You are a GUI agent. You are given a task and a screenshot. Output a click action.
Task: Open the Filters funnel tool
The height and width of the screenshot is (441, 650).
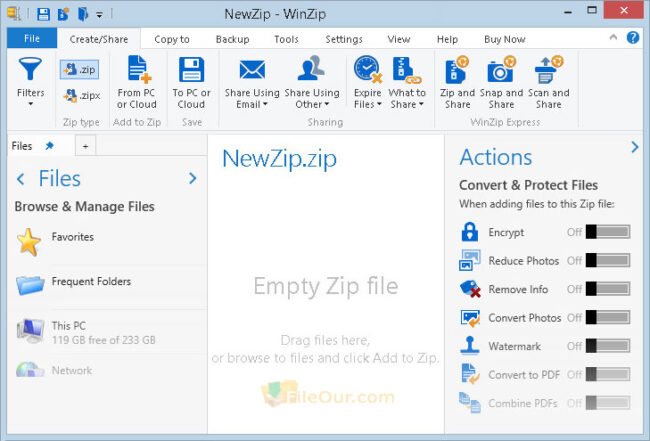[30, 81]
